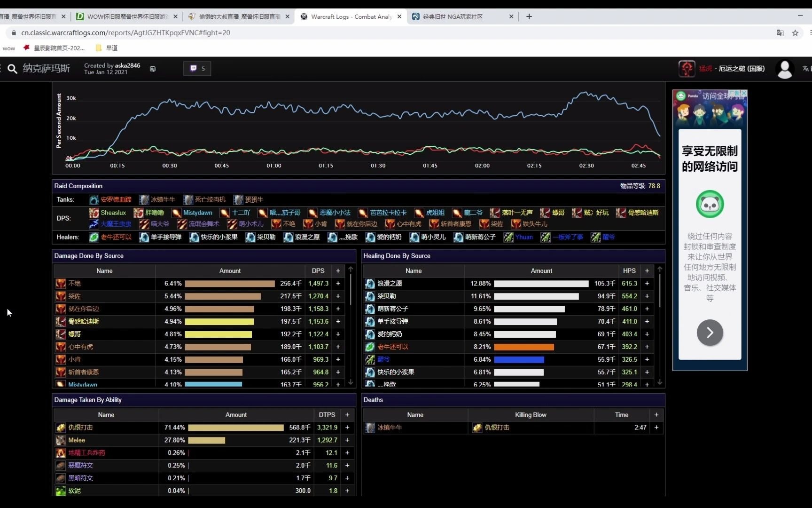Click the yellow amount bar for 骨感哈迪斯
812x508 pixels.
(219, 322)
